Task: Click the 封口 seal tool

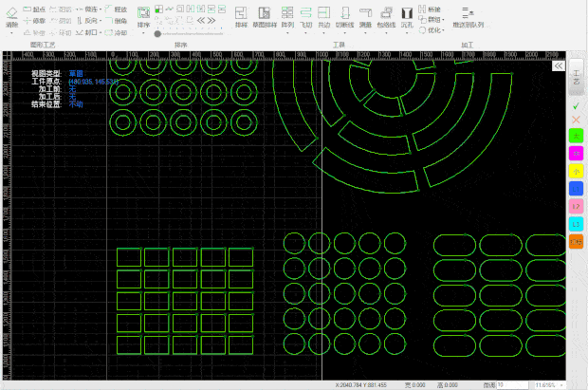Action: (86, 32)
